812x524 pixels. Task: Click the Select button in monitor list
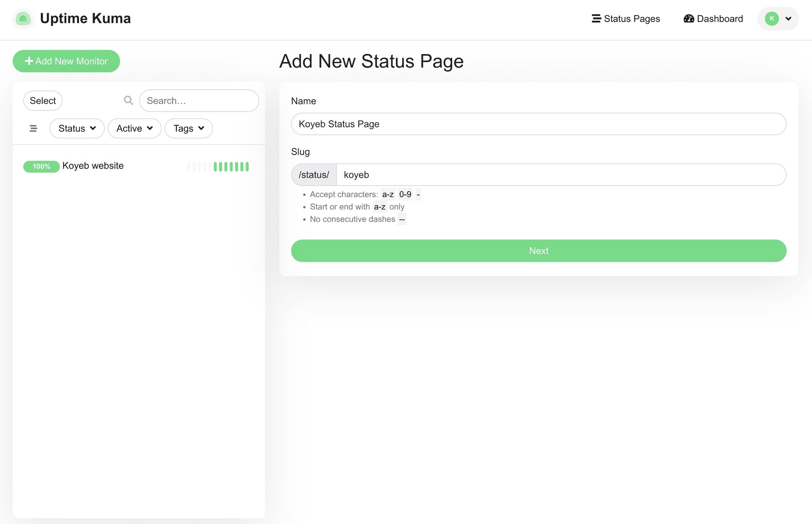point(43,101)
